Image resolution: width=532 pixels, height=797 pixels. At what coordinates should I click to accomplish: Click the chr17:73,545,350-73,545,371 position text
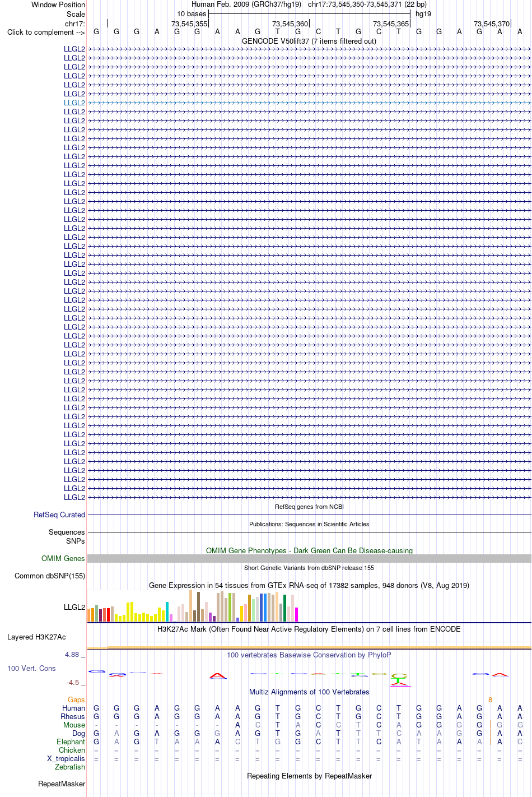(x=367, y=4)
